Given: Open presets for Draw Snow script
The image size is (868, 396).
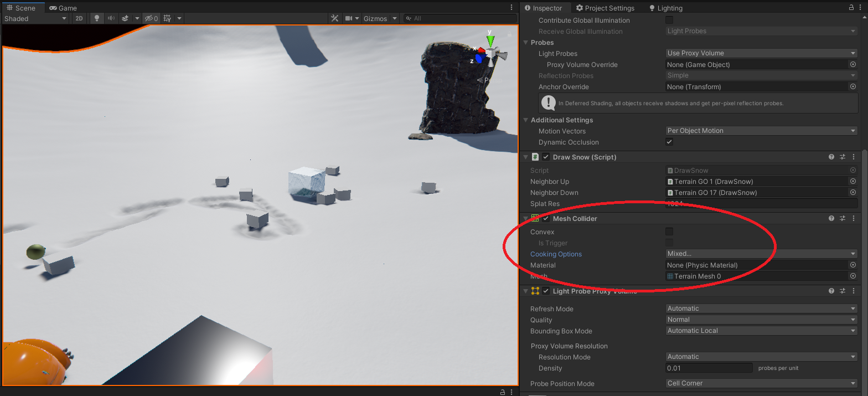Looking at the screenshot, I should [x=843, y=157].
